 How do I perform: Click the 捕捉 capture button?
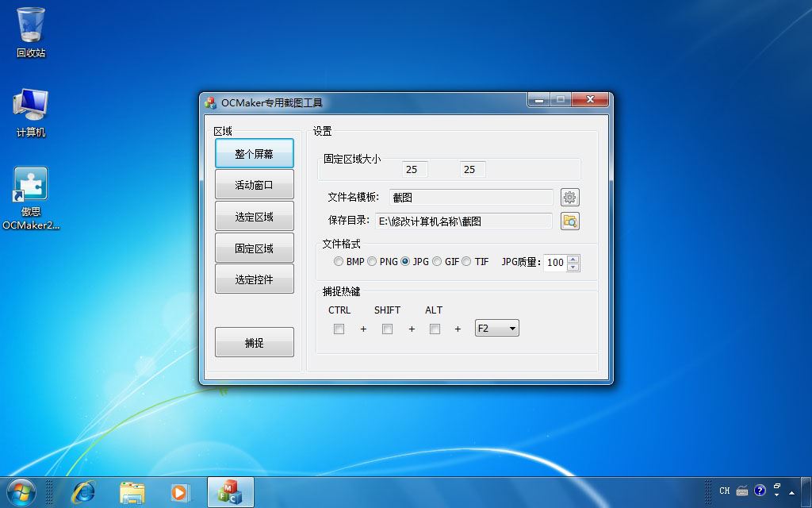click(x=255, y=342)
